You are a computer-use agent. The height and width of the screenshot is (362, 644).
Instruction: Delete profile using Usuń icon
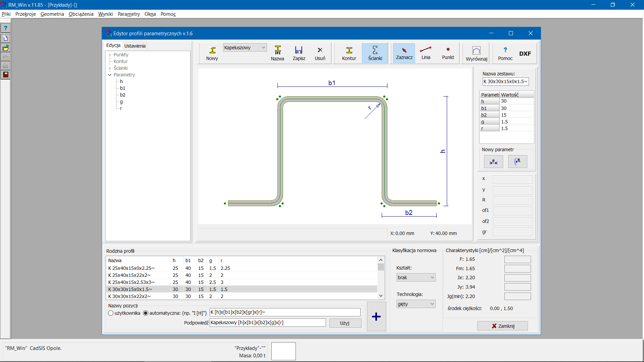pyautogui.click(x=320, y=53)
